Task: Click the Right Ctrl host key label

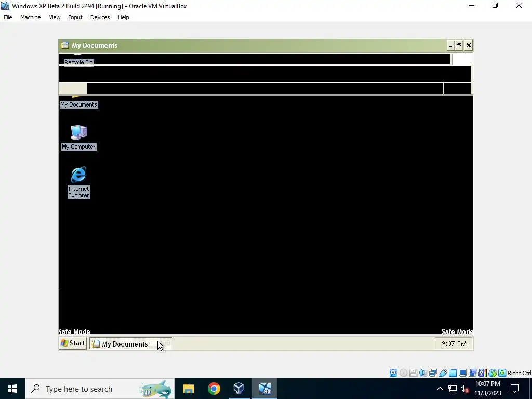Action: [x=519, y=373]
